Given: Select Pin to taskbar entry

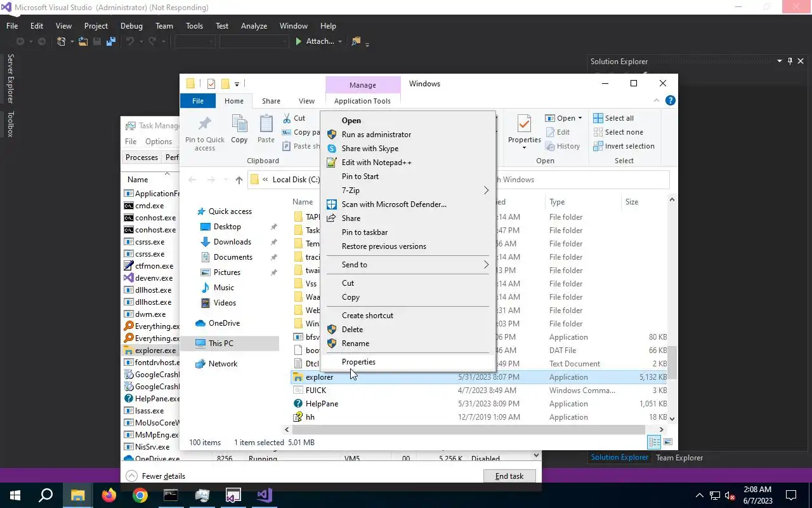Looking at the screenshot, I should (x=407, y=232).
